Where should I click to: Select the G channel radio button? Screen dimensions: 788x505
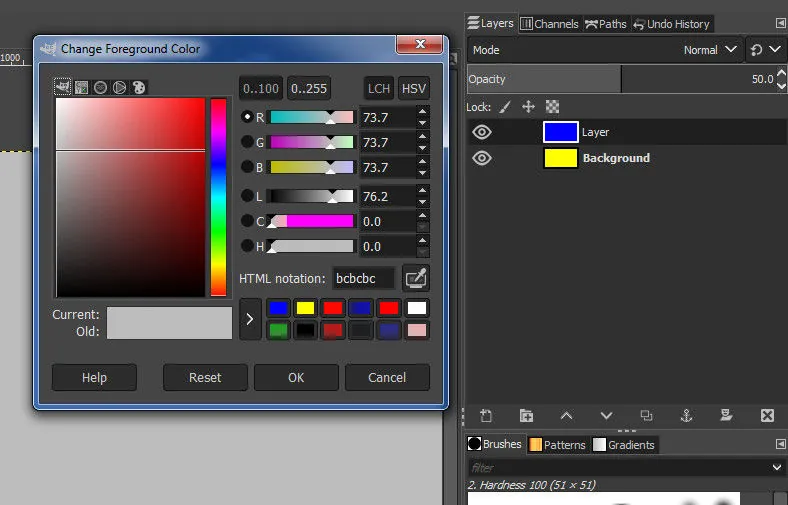point(247,142)
